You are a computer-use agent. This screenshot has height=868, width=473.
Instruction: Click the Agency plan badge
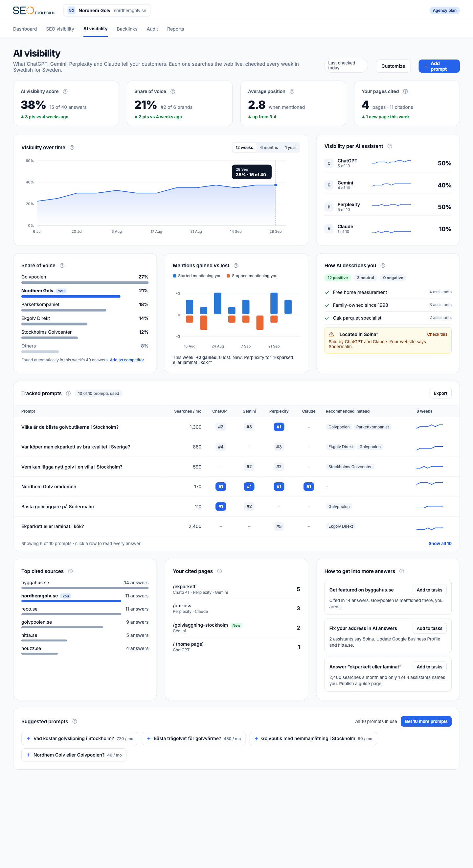coord(444,11)
